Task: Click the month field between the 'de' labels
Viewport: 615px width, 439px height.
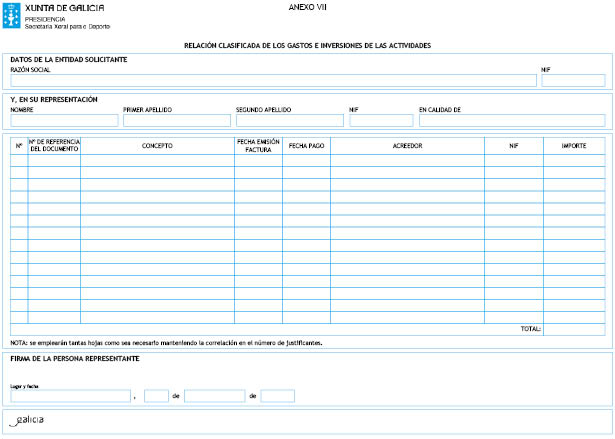Action: (214, 396)
